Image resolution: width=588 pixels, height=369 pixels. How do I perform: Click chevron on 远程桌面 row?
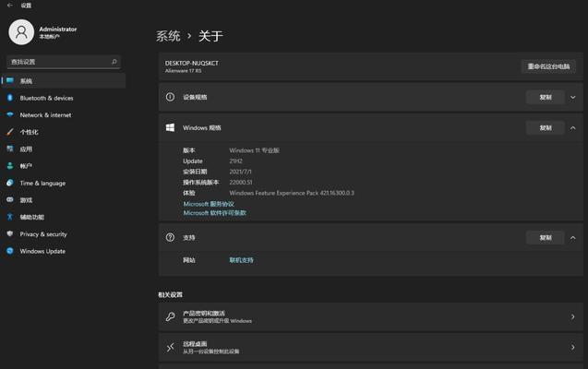click(x=572, y=348)
